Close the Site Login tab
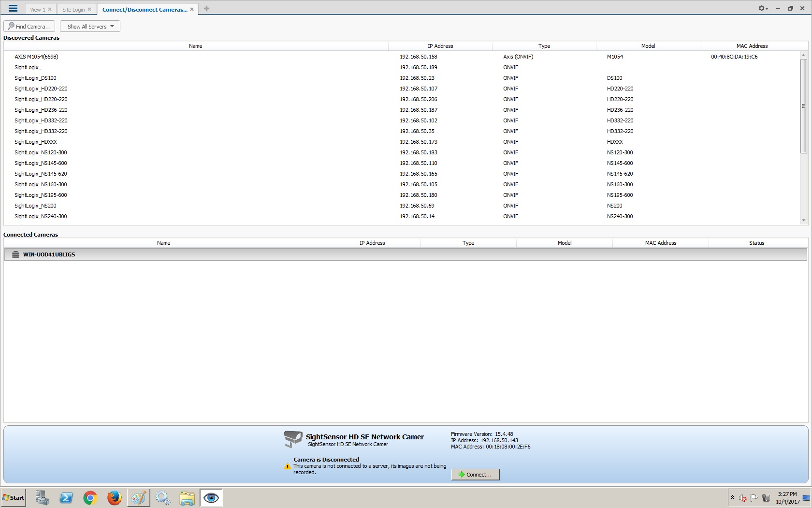This screenshot has height=508, width=812. (89, 9)
